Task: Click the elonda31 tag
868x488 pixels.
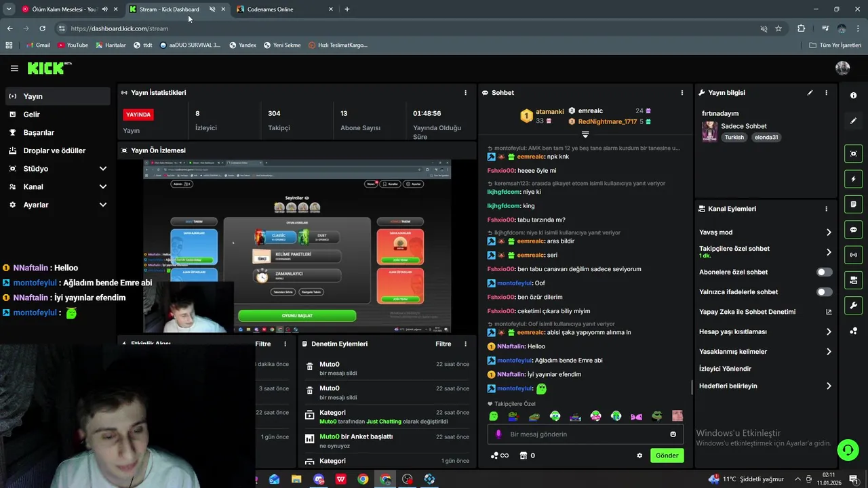Action: [x=766, y=137]
